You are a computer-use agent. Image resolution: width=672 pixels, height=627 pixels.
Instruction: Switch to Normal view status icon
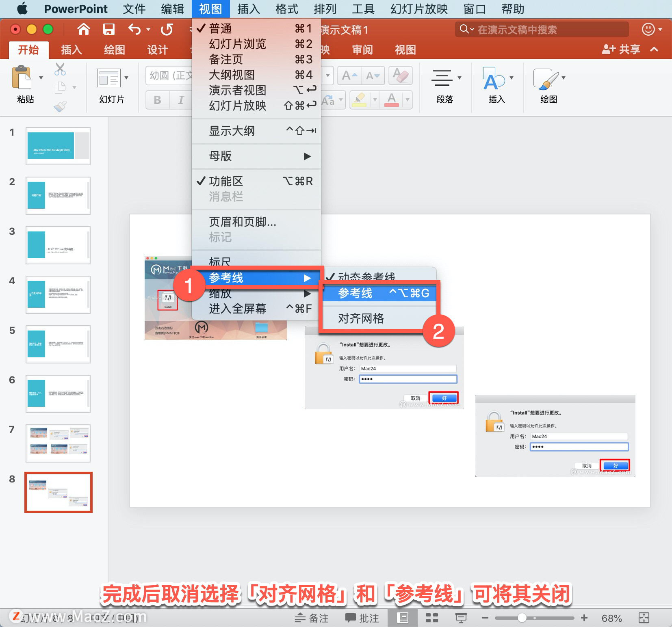click(x=402, y=618)
